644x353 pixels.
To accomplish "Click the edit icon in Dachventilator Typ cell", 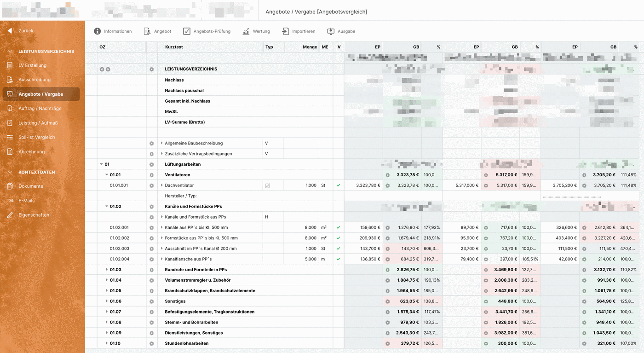I will point(267,185).
